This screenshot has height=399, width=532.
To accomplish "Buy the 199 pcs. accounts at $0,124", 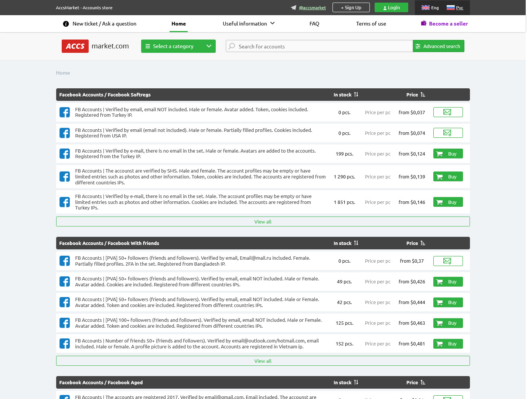I will click(448, 154).
